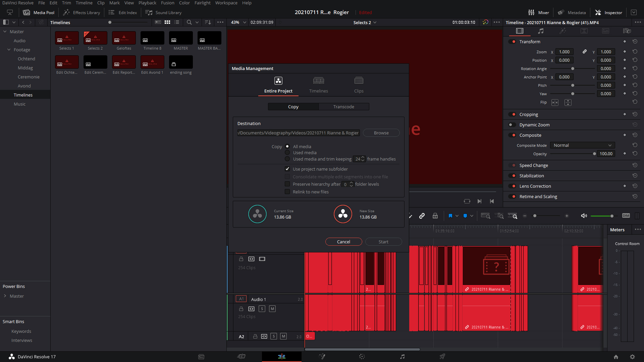Select Used media and trim option
The width and height of the screenshot is (644, 362).
tap(287, 159)
